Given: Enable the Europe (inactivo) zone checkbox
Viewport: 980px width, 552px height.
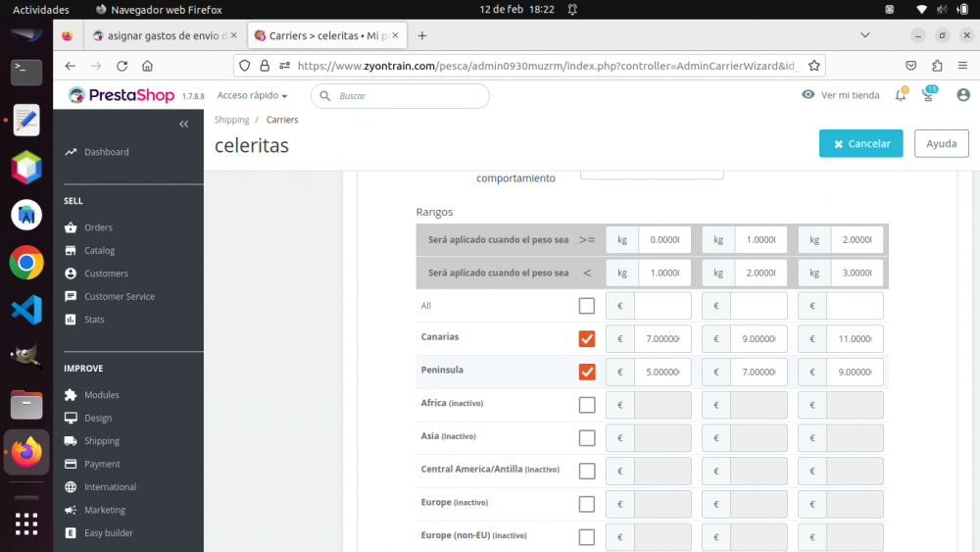Looking at the screenshot, I should click(x=586, y=504).
